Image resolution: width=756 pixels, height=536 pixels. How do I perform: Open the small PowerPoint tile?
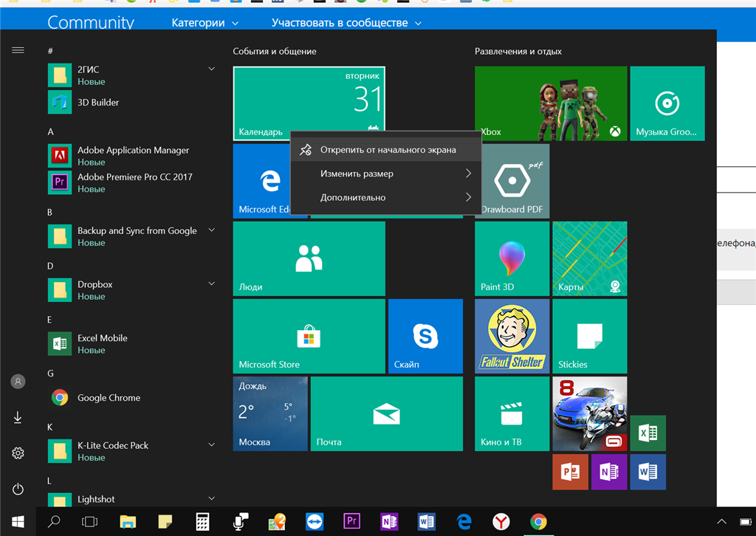[x=571, y=472]
